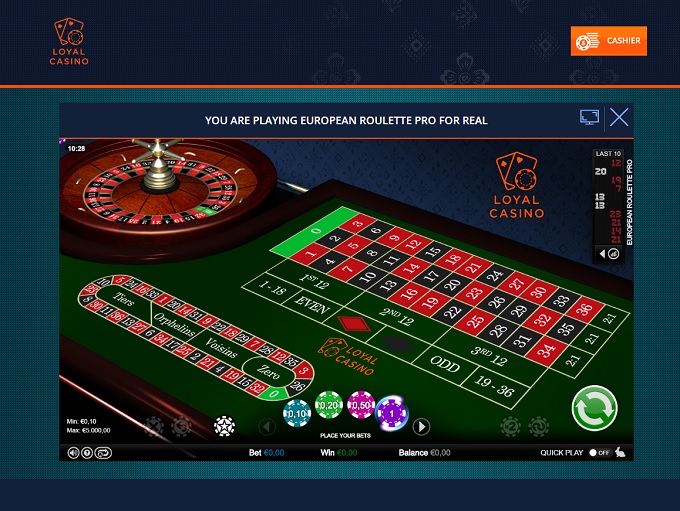Toggle the autoplay loop icon
The width and height of the screenshot is (680, 511).
103,453
